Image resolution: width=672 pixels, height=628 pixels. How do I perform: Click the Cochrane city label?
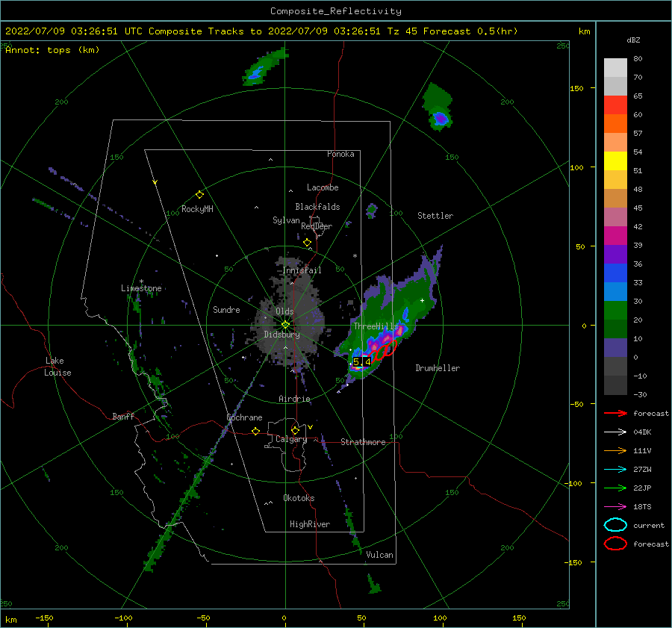244,417
